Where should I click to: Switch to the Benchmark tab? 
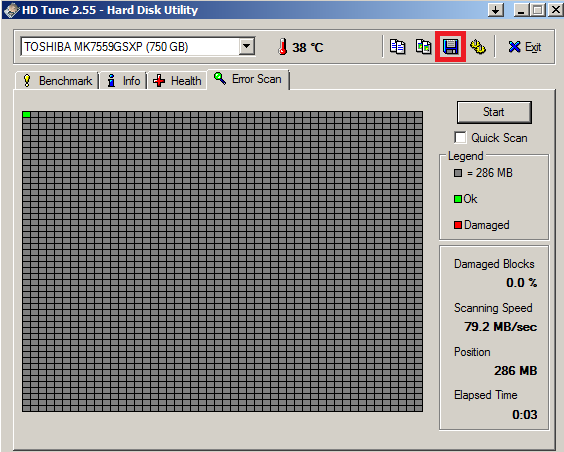coord(57,81)
